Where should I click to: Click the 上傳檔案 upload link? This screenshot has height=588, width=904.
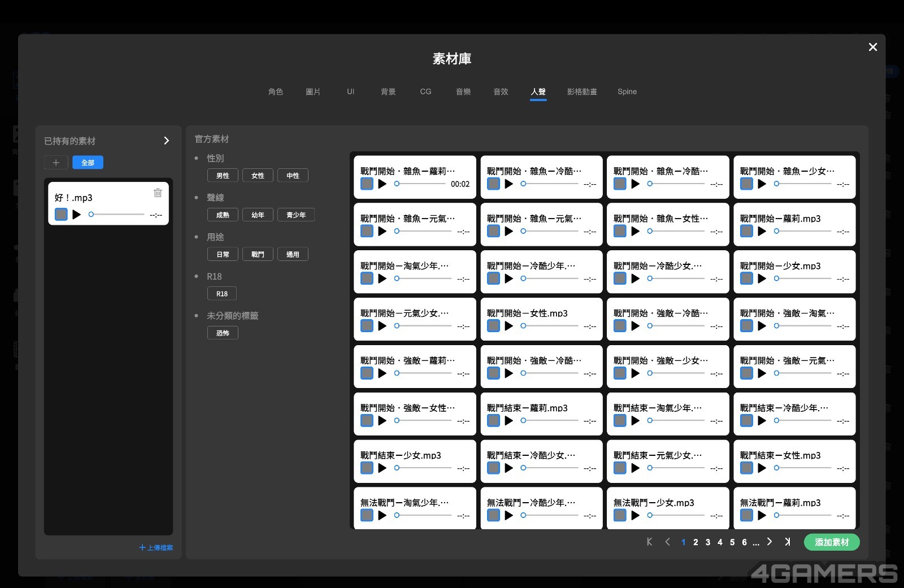[x=156, y=547]
